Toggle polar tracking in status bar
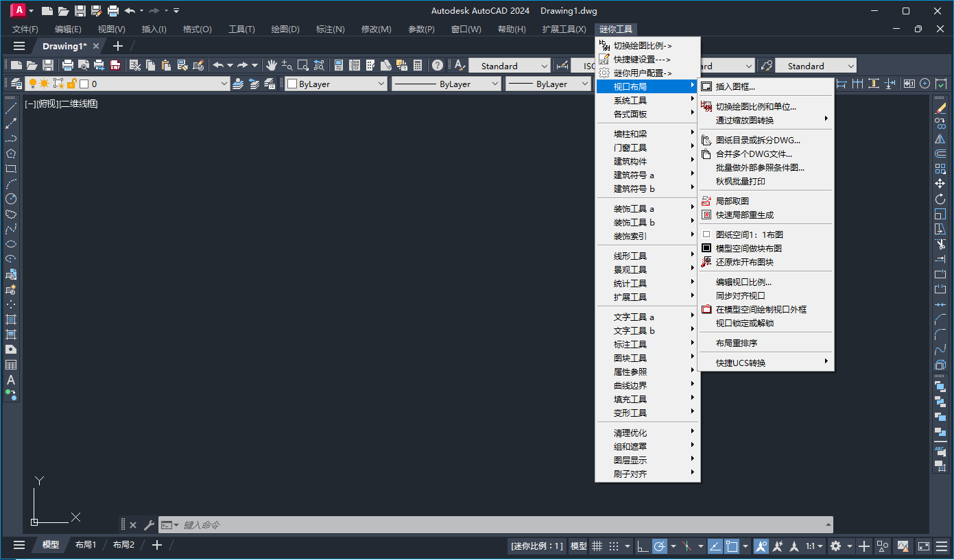 pos(660,546)
